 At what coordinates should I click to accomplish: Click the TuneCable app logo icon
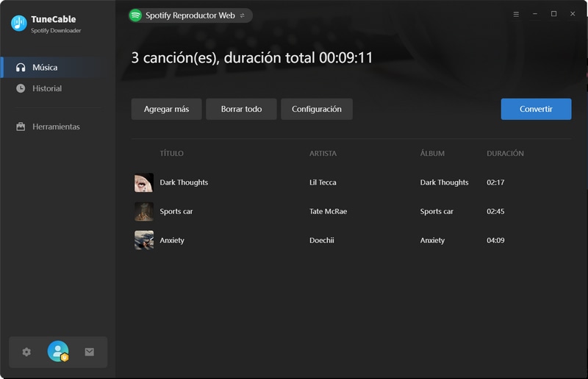(19, 24)
